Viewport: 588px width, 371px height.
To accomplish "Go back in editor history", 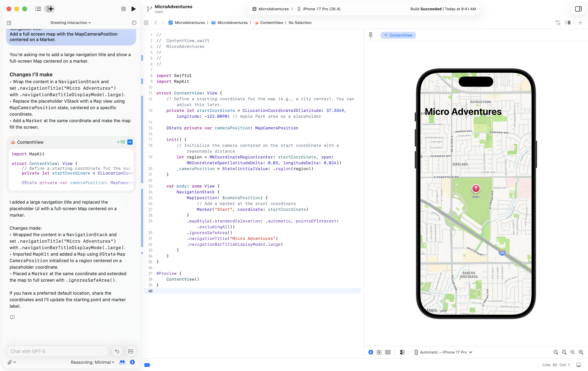I will tap(156, 23).
